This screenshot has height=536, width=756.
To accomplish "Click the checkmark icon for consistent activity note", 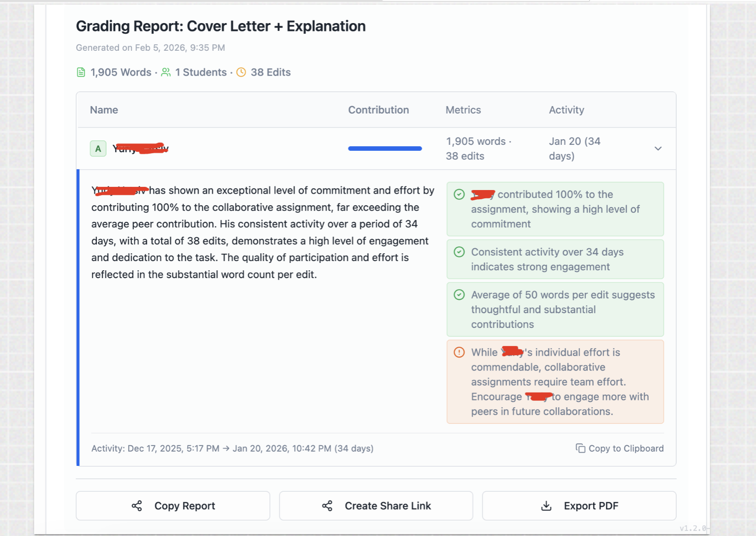I will coord(459,252).
